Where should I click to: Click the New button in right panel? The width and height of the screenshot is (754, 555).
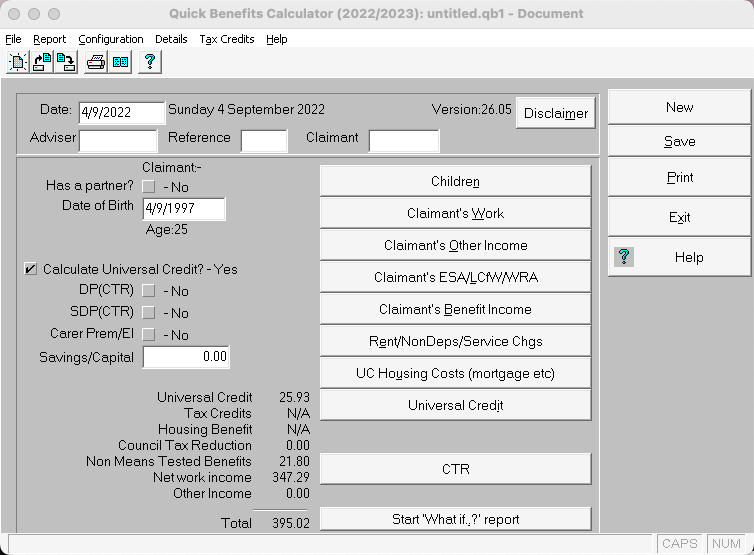coord(679,107)
